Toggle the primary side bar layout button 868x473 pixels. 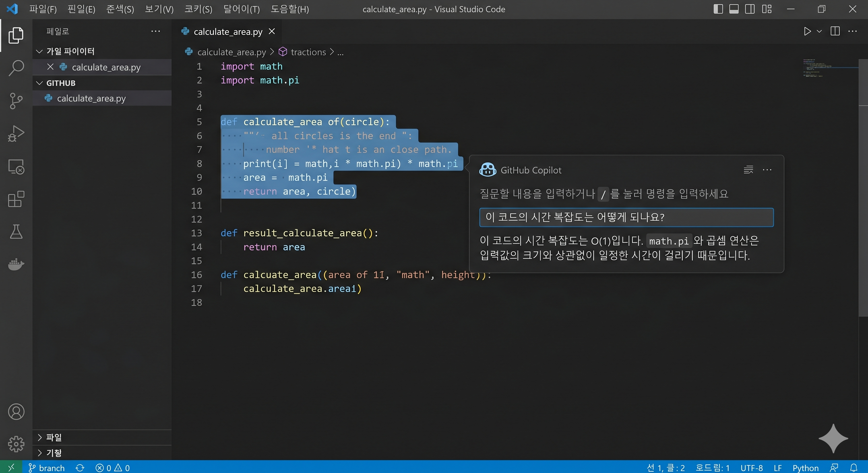coord(718,9)
